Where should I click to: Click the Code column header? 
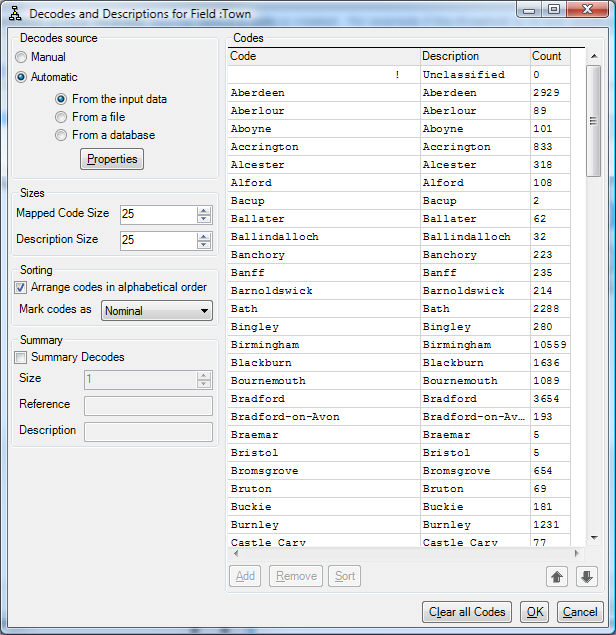(x=324, y=56)
